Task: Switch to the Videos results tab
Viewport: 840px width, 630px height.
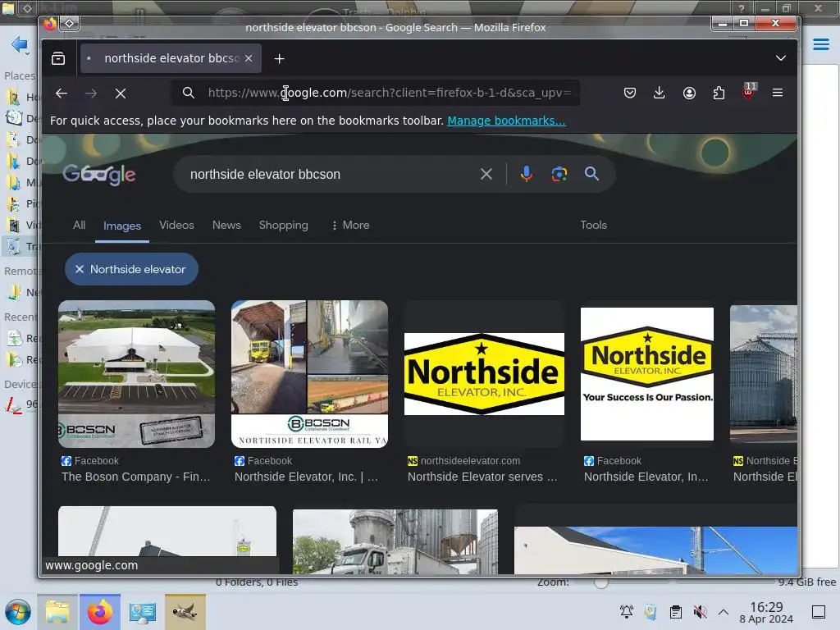Action: [x=176, y=225]
